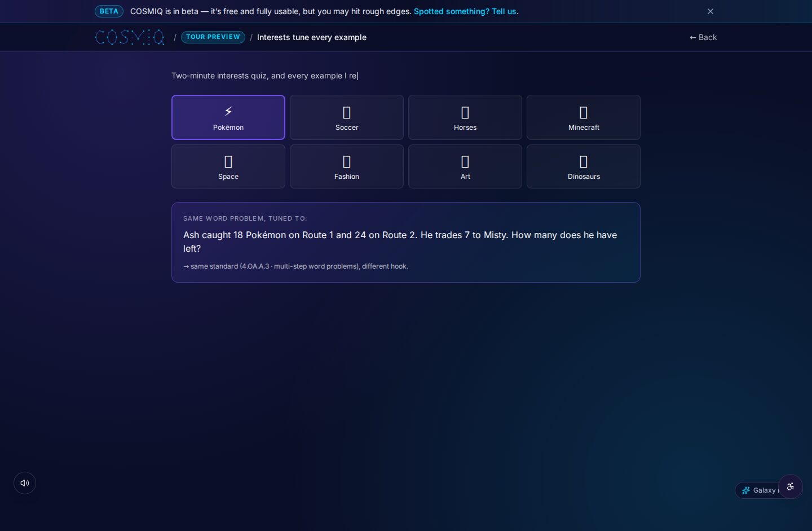812x531 pixels.
Task: Click the 'same standard (4.OA.A.3' footnote
Action: tap(295, 266)
